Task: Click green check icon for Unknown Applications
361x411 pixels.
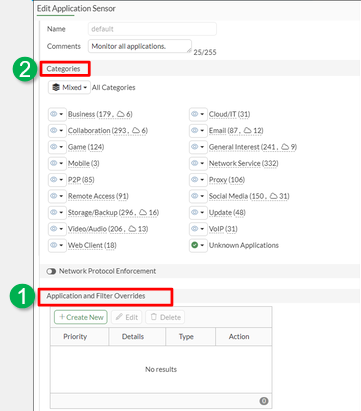Action: click(x=195, y=245)
